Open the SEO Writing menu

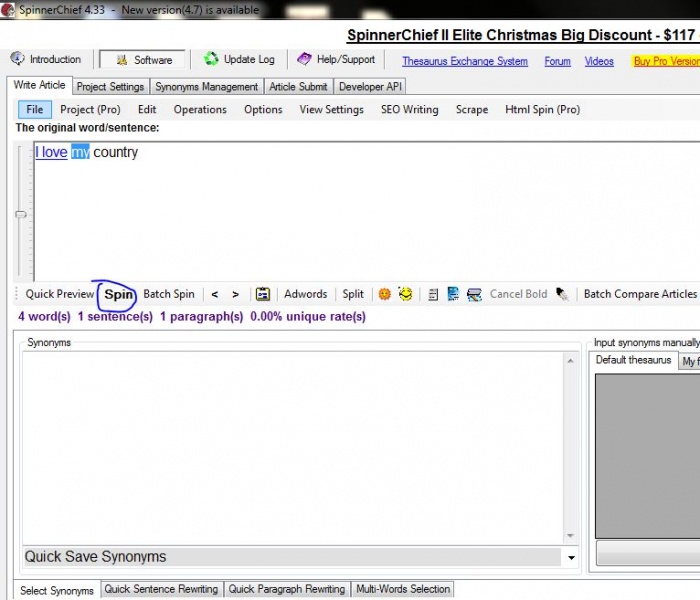[x=409, y=109]
